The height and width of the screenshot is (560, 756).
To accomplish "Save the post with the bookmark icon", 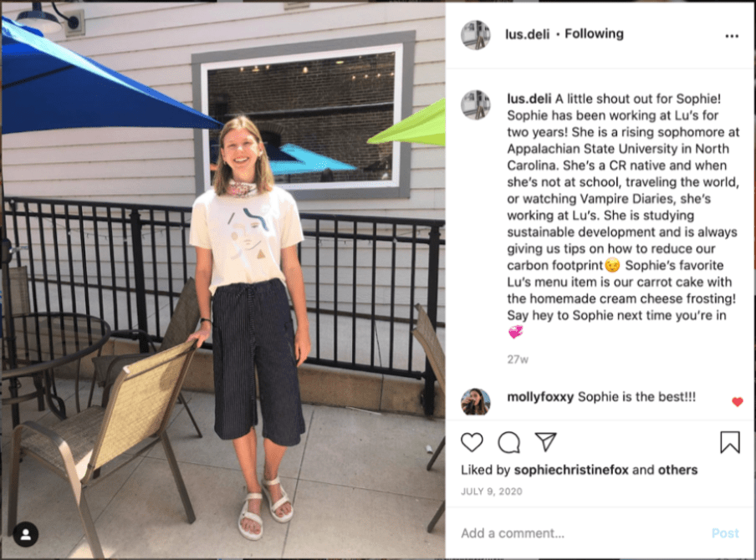I will [730, 442].
